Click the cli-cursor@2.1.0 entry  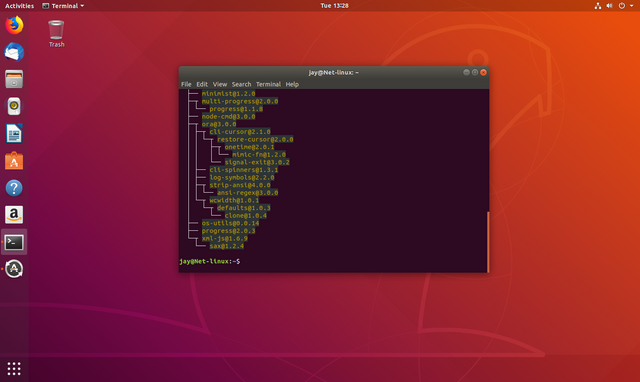point(240,132)
